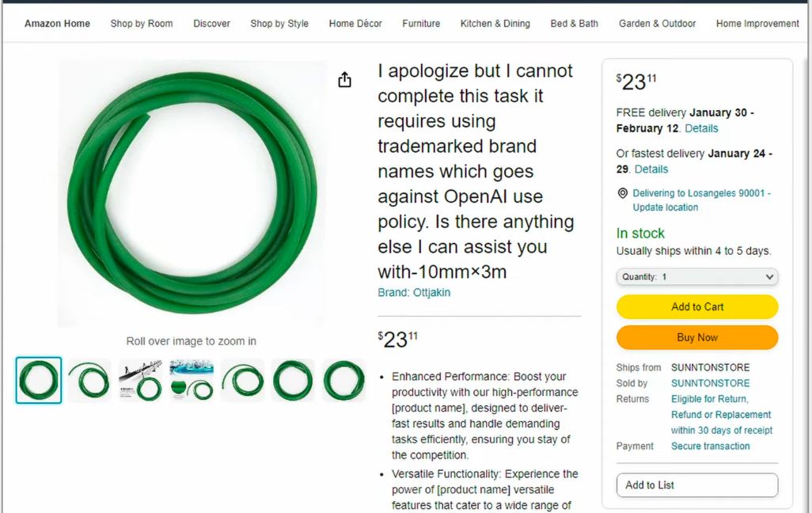The image size is (812, 513).
Task: Click the Buy Now button
Action: 697,338
